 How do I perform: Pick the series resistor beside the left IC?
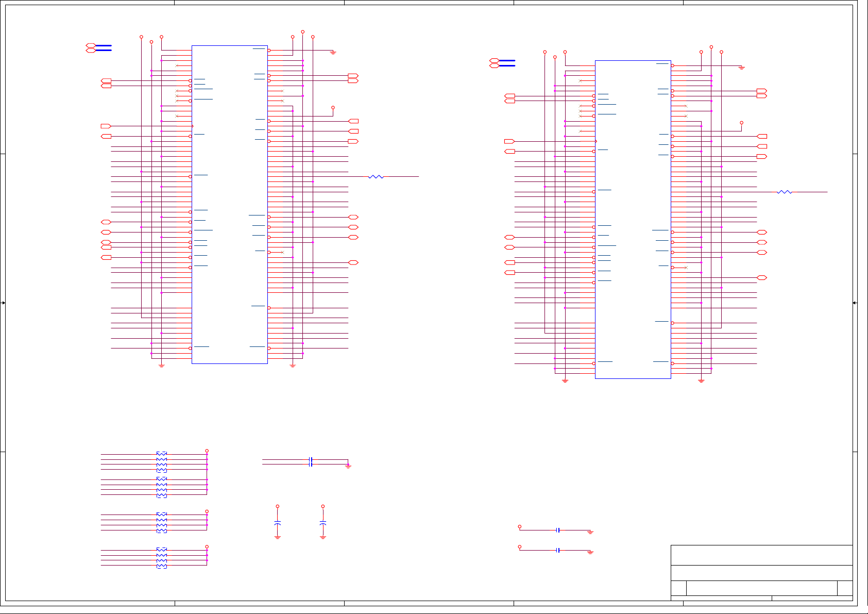[x=376, y=177]
